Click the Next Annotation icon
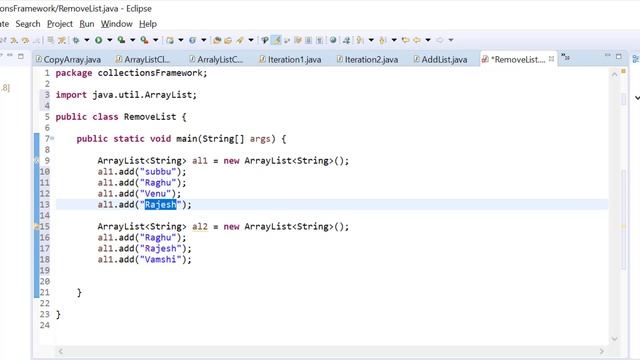Viewport: 640px width, 360px height. pyautogui.click(x=359, y=40)
